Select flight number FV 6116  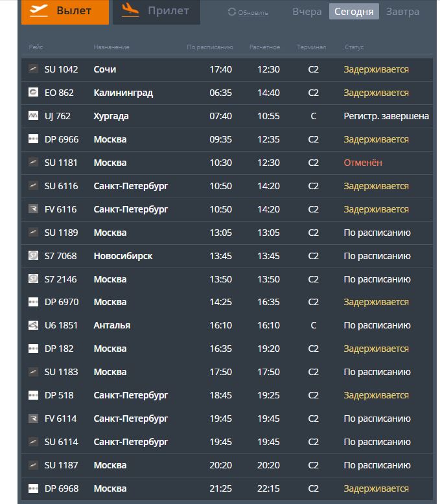pos(60,209)
